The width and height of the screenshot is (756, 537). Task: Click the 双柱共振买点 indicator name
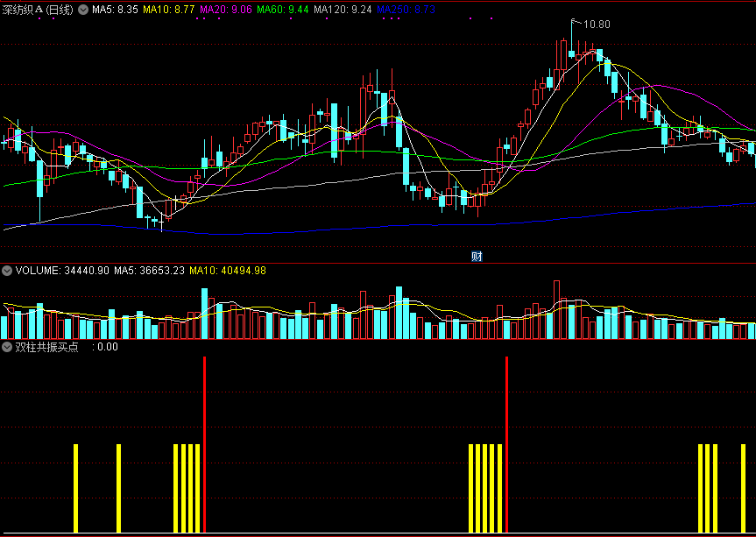pos(46,347)
